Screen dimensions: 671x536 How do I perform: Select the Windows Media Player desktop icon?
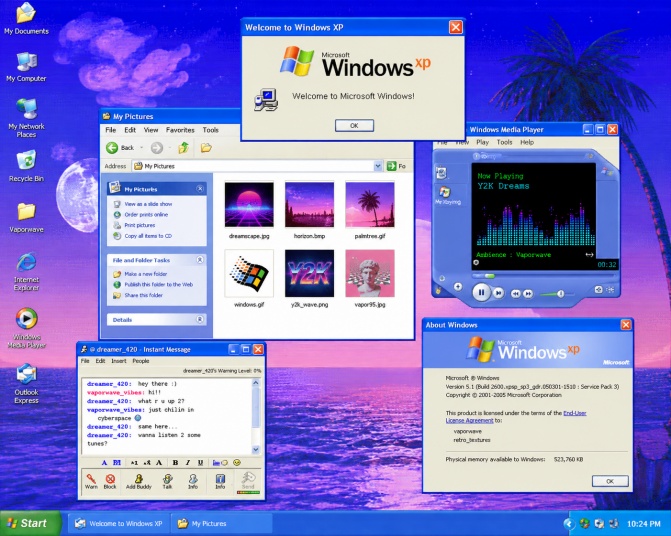pyautogui.click(x=26, y=327)
